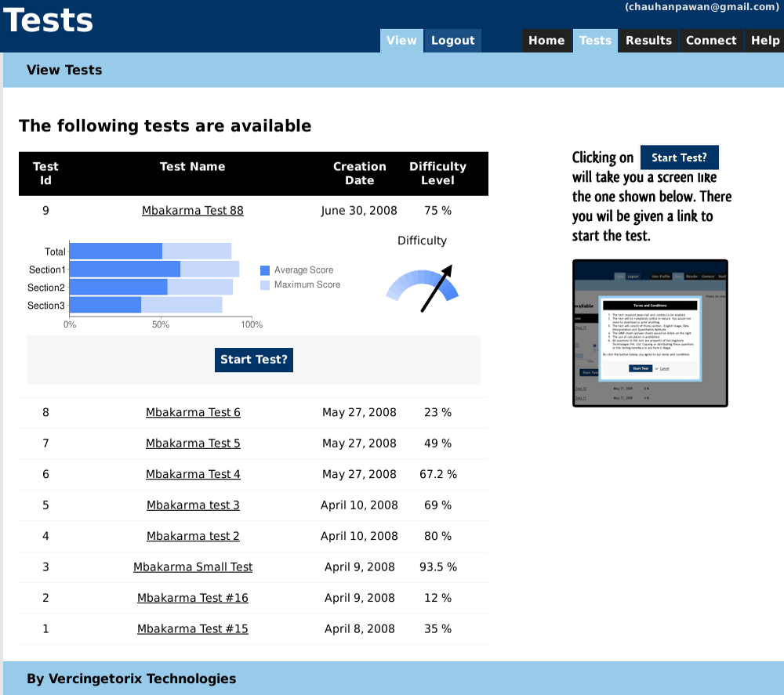Open the Mbakarma Test #15 link

pyautogui.click(x=193, y=629)
